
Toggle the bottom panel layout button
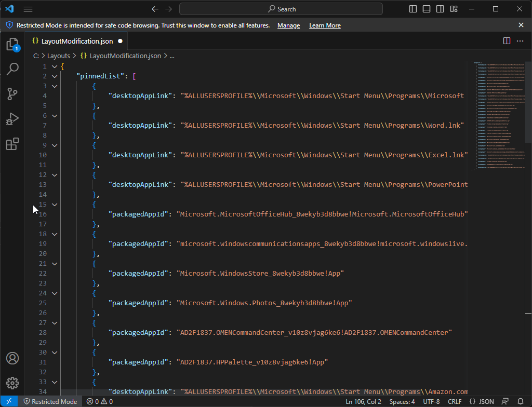[x=427, y=9]
